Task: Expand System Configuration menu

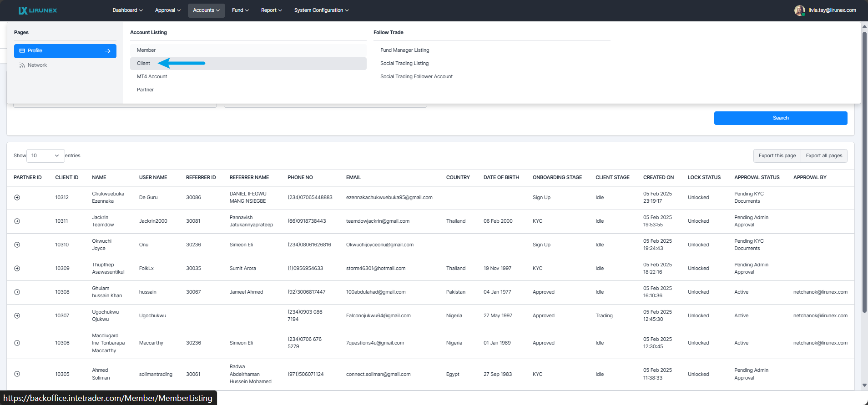Action: (x=321, y=10)
